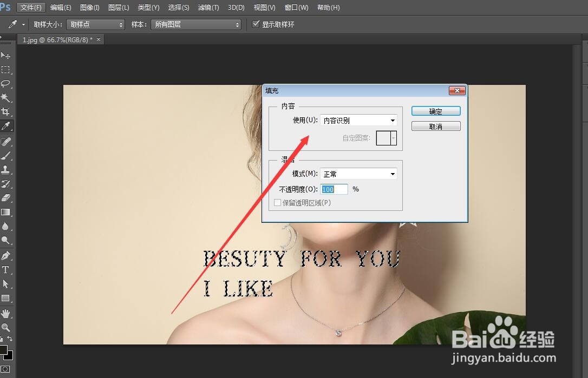The width and height of the screenshot is (588, 378).
Task: Open 样本 所有图层 dropdown
Action: pyautogui.click(x=196, y=24)
